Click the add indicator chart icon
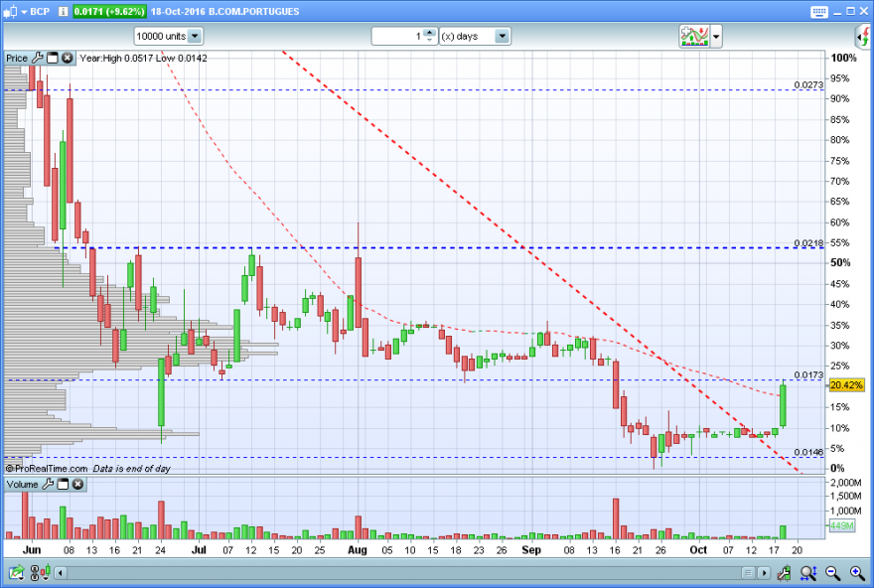 pyautogui.click(x=694, y=36)
